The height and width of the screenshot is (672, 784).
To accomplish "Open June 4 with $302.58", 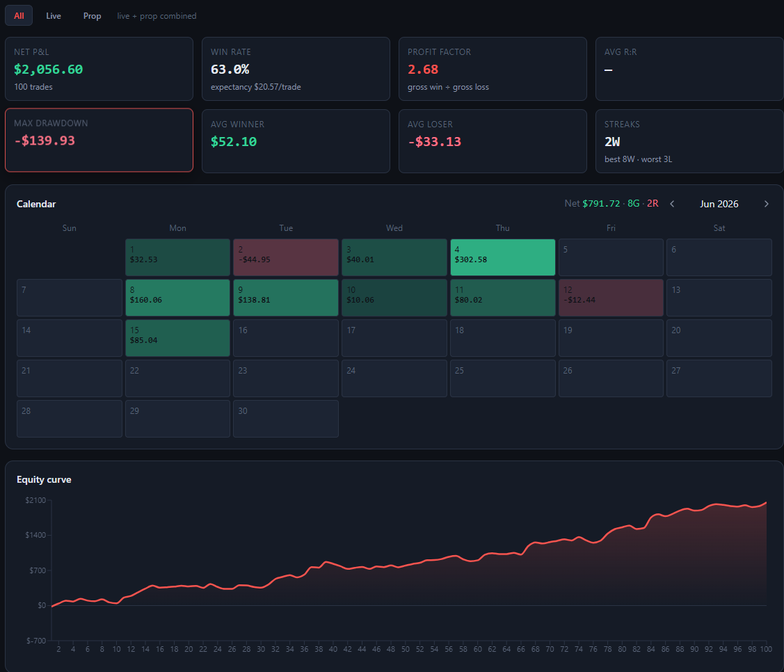I will click(502, 257).
